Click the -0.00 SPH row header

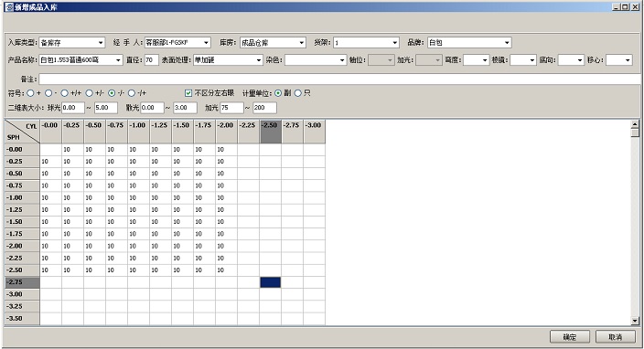tap(22, 149)
